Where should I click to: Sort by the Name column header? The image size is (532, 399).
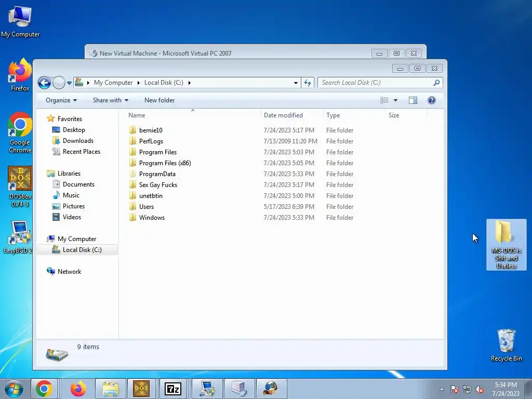coord(193,115)
